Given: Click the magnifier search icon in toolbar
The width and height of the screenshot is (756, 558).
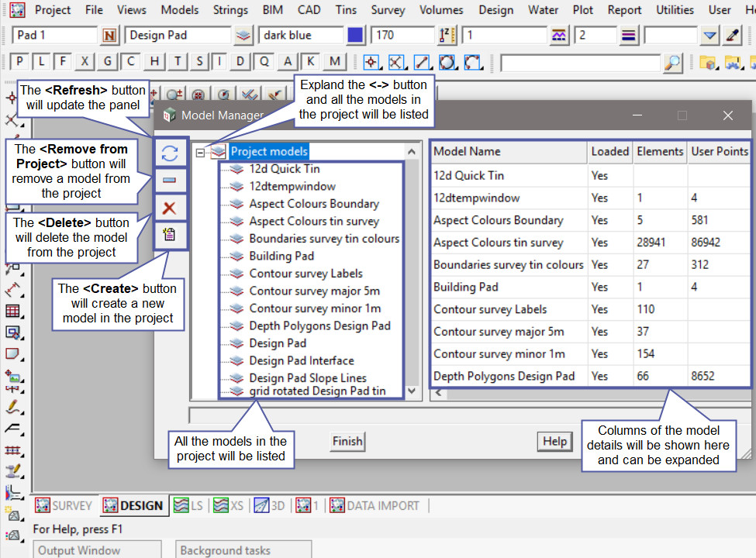Looking at the screenshot, I should [673, 62].
